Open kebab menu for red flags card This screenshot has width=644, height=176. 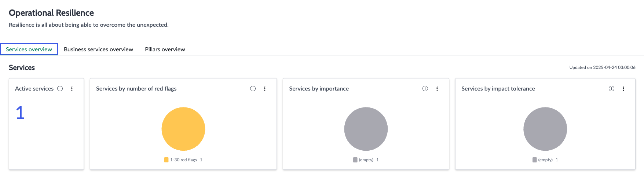tap(265, 89)
